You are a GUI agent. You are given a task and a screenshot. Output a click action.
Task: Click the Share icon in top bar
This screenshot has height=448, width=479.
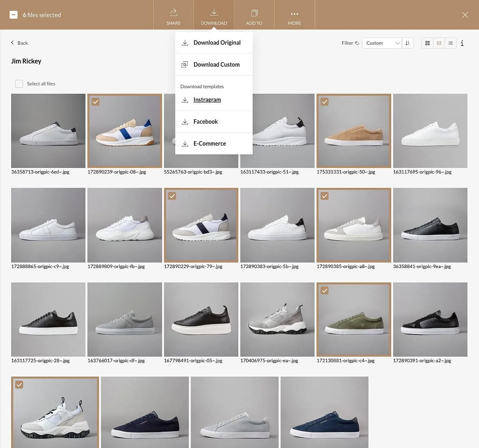click(174, 12)
